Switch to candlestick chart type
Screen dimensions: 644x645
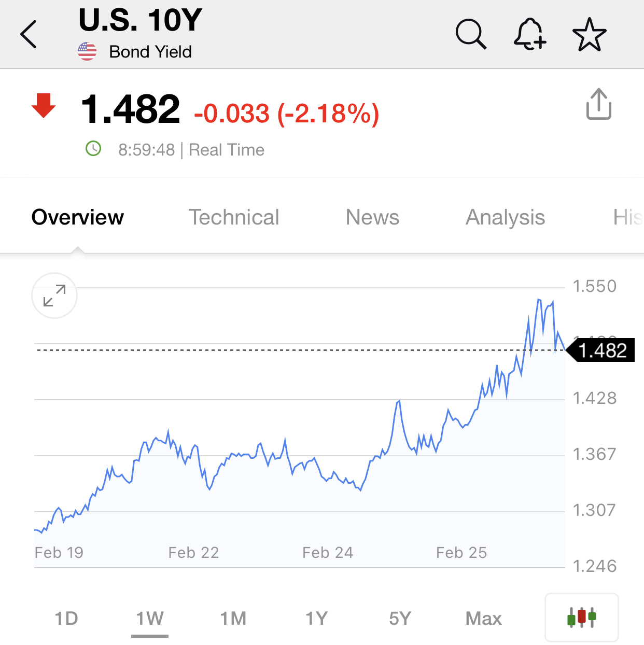581,617
